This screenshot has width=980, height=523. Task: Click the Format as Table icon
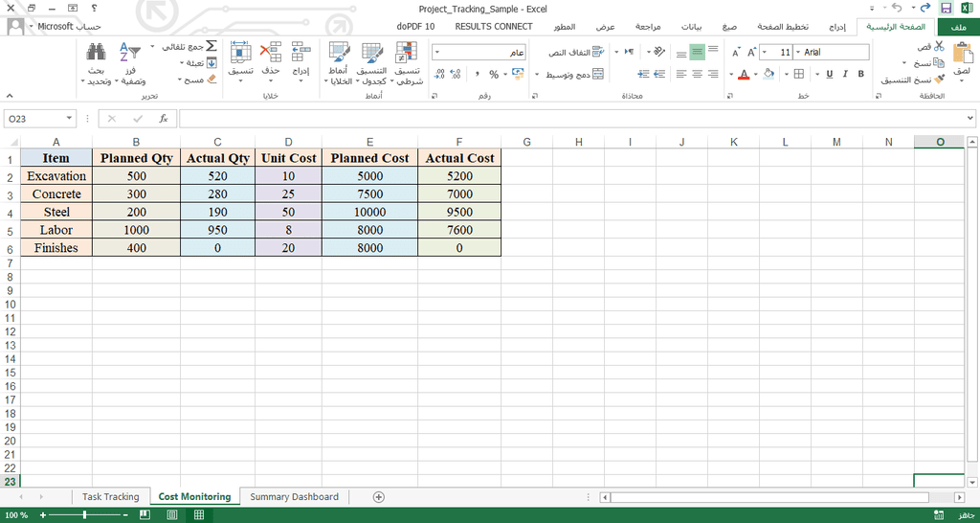[x=372, y=54]
